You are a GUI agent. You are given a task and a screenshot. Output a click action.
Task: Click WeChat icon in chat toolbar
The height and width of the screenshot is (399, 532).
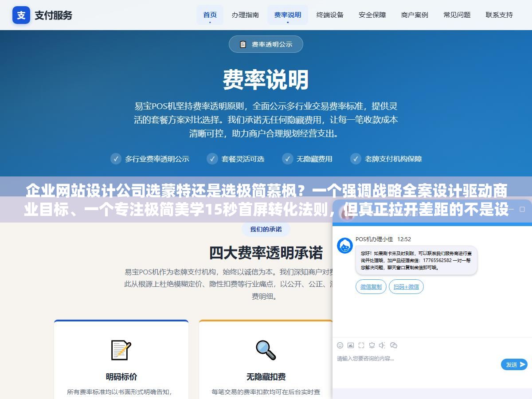394,345
